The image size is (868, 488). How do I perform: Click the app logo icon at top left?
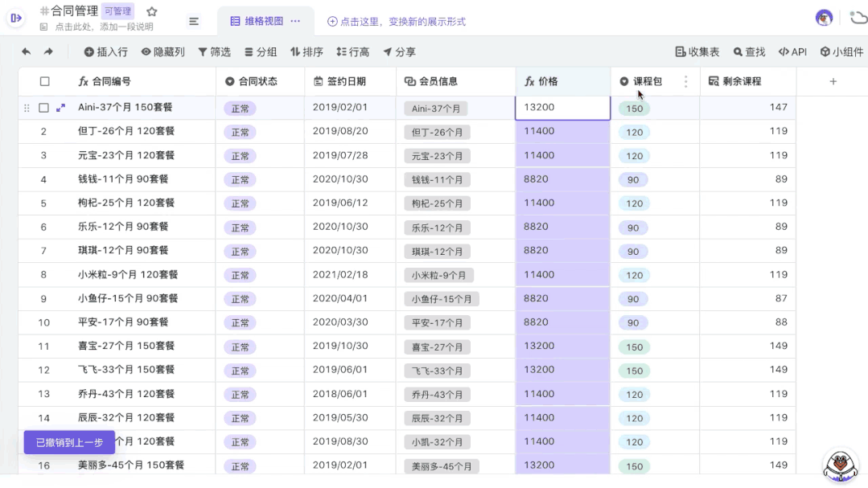15,17
